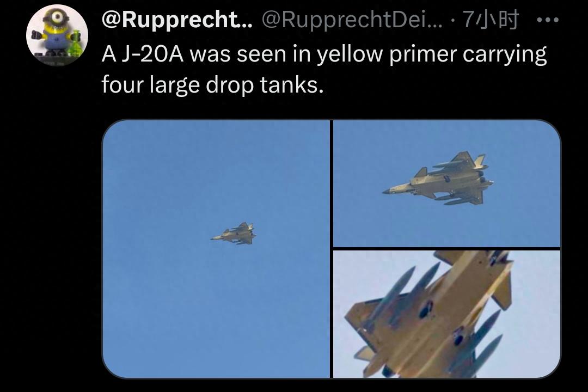View the large left J-20A photo
Viewport: 588px width, 392px height.
pos(216,249)
